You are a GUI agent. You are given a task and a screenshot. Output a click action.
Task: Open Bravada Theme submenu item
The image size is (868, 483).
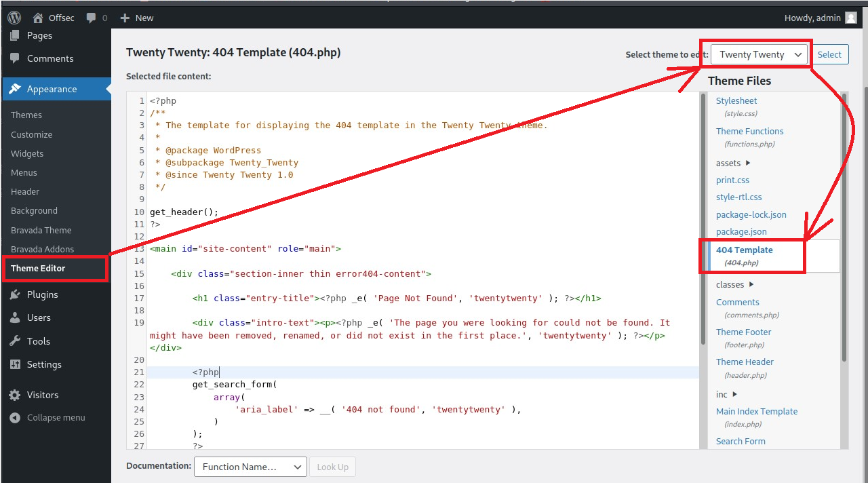(x=41, y=230)
